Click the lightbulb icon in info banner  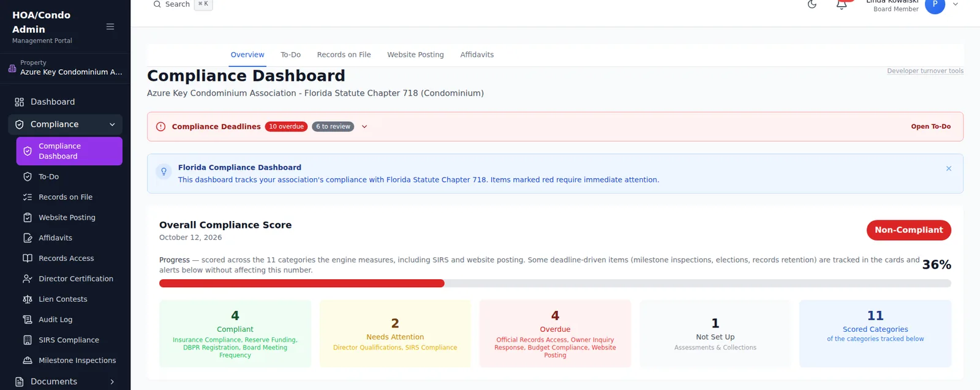click(x=164, y=171)
